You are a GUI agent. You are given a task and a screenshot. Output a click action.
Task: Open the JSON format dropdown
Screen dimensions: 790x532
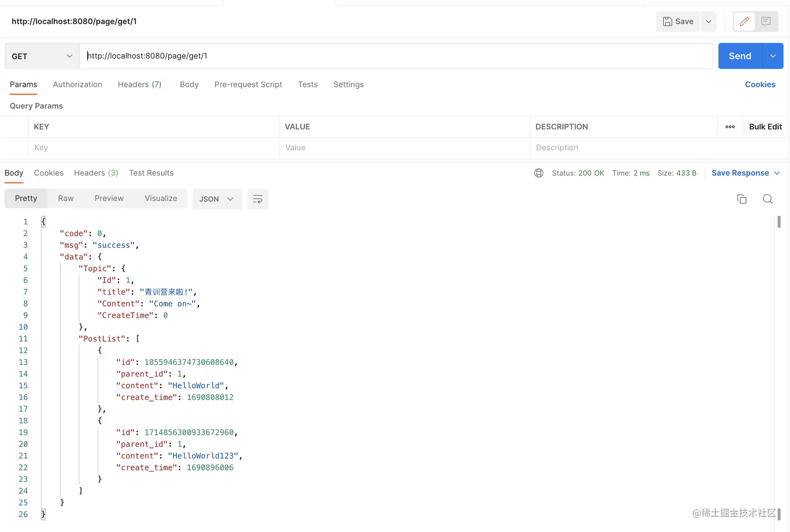click(217, 199)
